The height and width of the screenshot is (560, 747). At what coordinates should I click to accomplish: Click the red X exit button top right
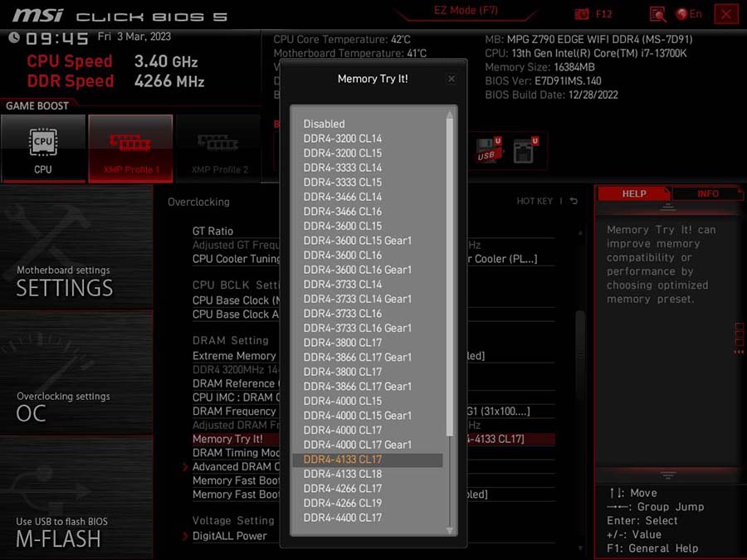coord(725,14)
